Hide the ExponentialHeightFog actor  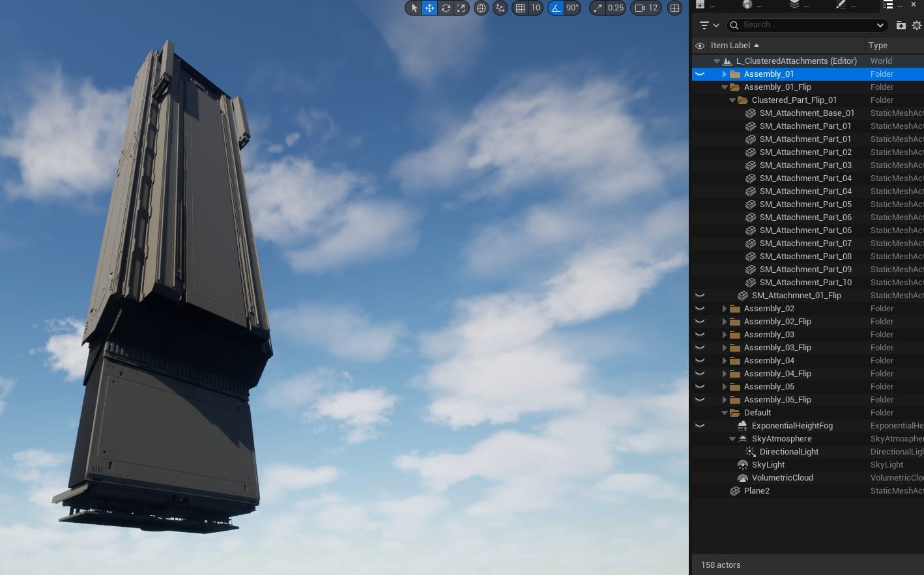[699, 425]
